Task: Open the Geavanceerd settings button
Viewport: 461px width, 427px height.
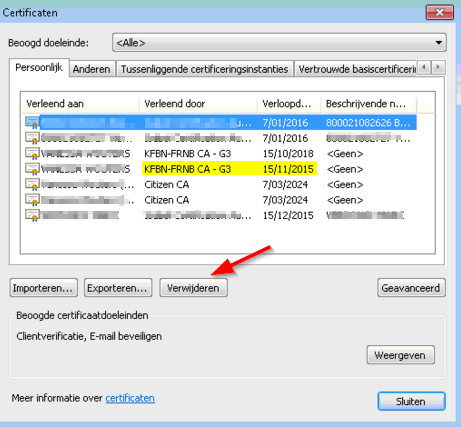Action: (411, 288)
